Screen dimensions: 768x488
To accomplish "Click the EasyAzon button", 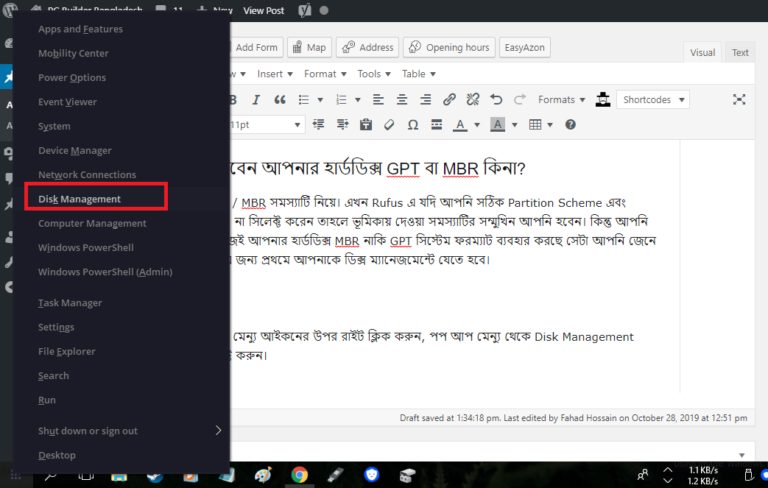I will [x=525, y=48].
